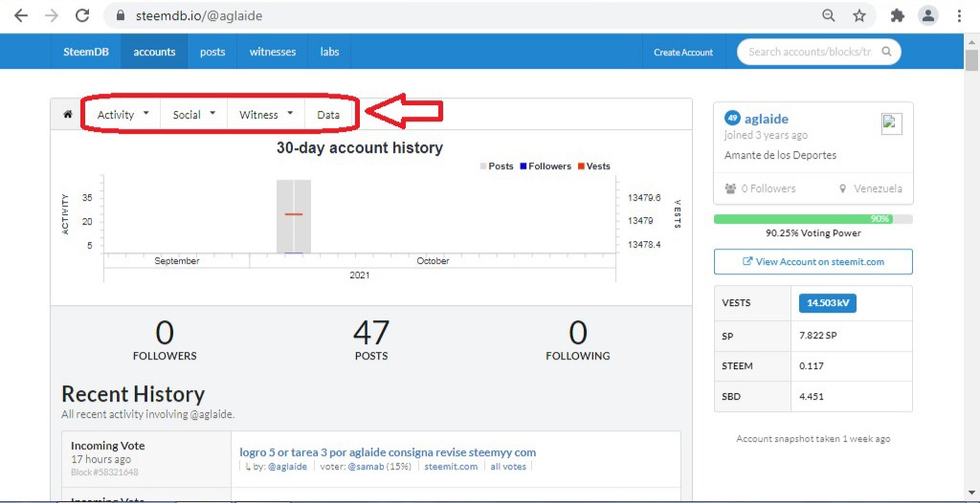Toggle the Posts legend entry in chart
The width and height of the screenshot is (980, 503).
[x=497, y=166]
